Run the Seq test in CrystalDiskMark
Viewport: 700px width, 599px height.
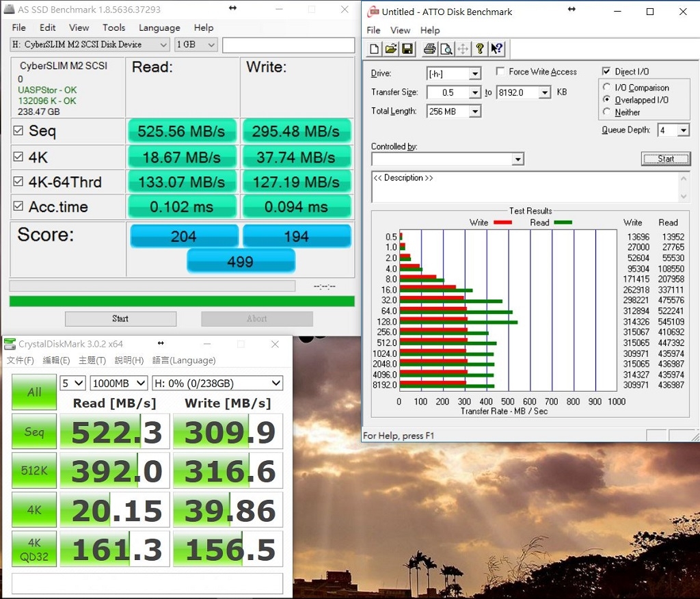pyautogui.click(x=34, y=431)
